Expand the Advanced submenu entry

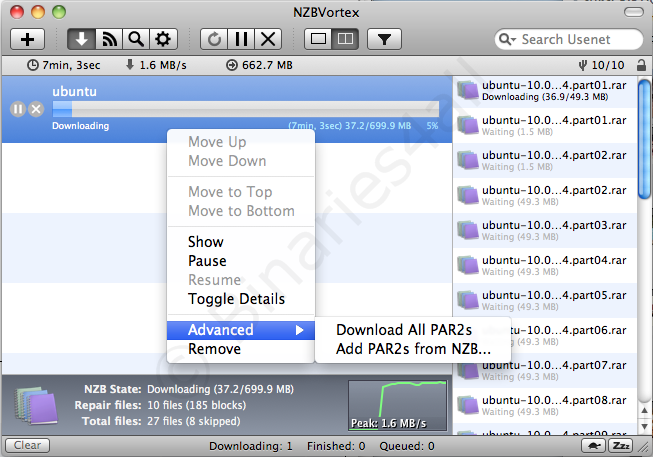coord(241,330)
